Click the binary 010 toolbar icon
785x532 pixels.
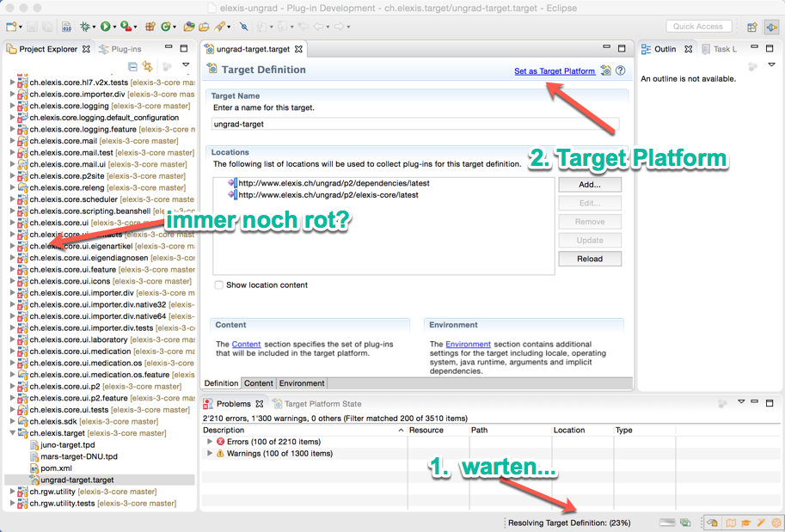(x=66, y=27)
